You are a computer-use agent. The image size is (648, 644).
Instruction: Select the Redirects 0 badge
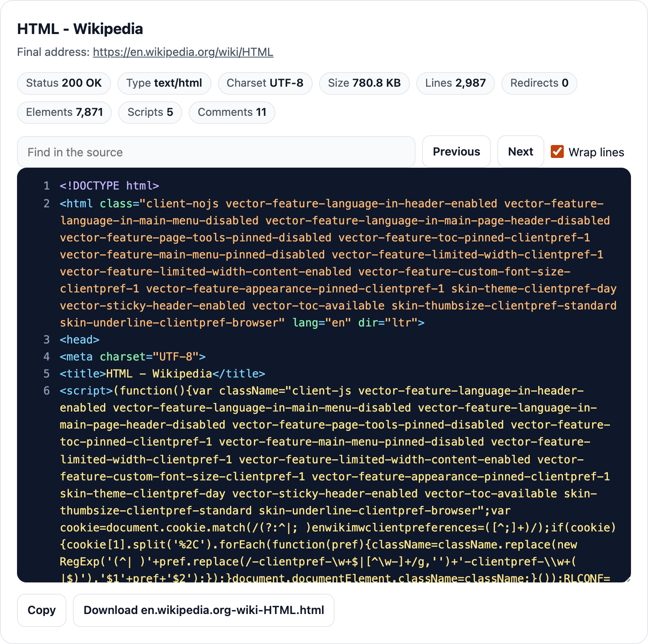(x=539, y=83)
